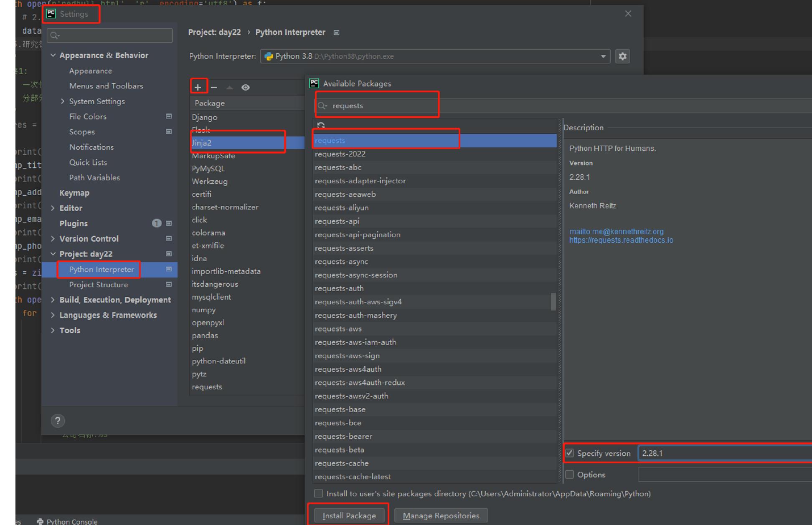Click the project-level icon on the Version Control row

(169, 238)
